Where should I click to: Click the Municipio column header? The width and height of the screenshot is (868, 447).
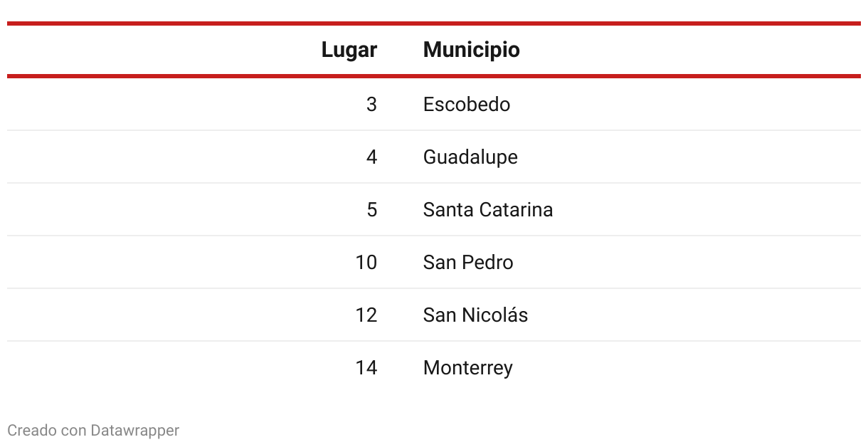pos(471,50)
